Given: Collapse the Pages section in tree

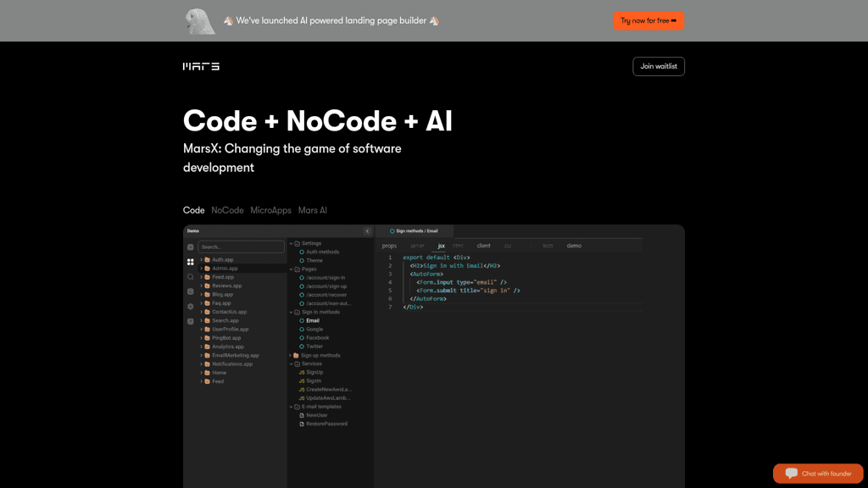Looking at the screenshot, I should [291, 269].
